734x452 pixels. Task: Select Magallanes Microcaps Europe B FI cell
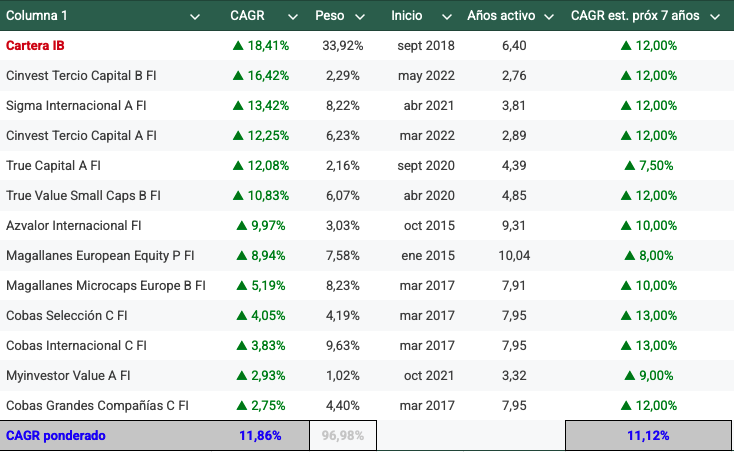(x=105, y=285)
